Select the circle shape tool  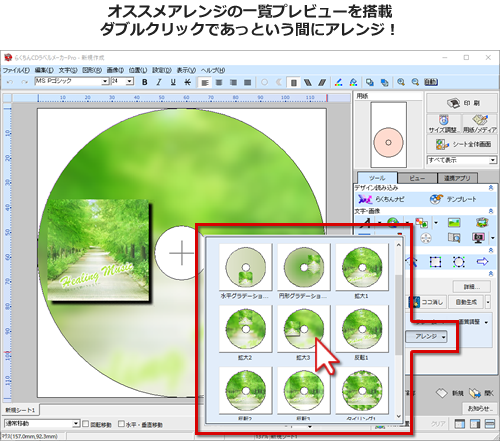[x=459, y=262]
